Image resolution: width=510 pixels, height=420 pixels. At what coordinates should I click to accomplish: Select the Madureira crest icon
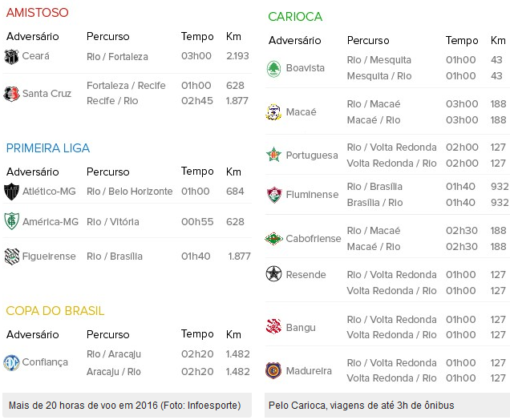pos(273,370)
